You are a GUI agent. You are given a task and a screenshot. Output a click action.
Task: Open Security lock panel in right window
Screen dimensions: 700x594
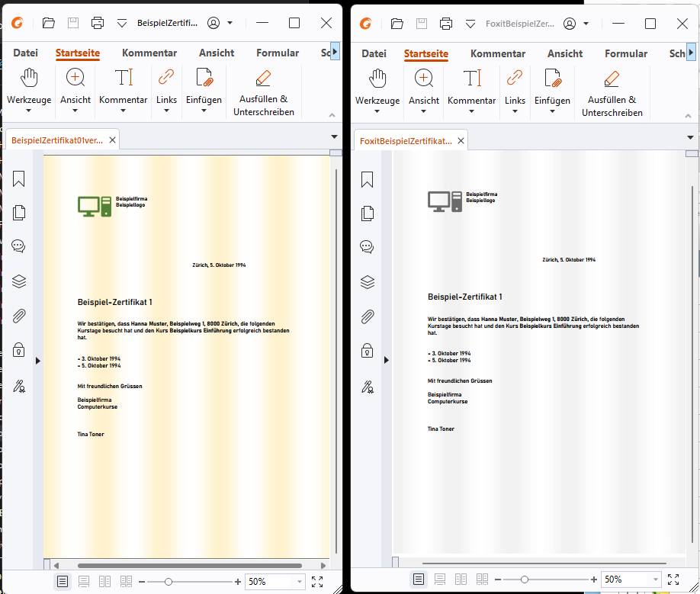(367, 351)
